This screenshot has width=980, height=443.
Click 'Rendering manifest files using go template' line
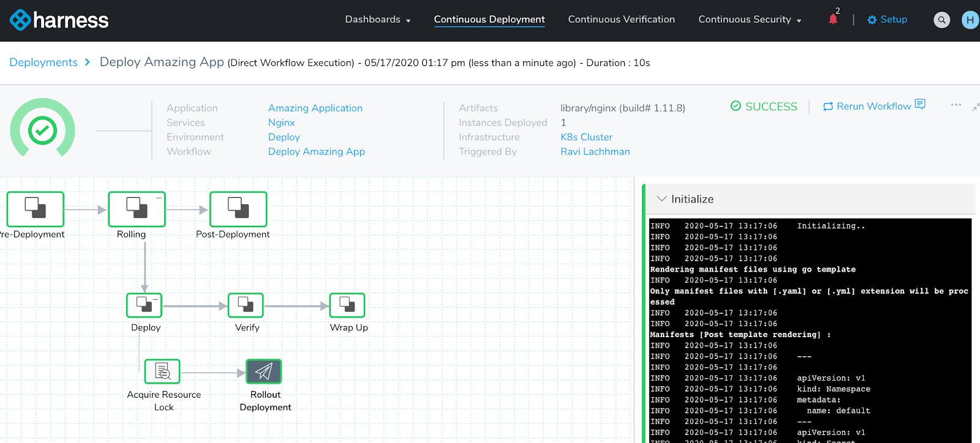753,270
